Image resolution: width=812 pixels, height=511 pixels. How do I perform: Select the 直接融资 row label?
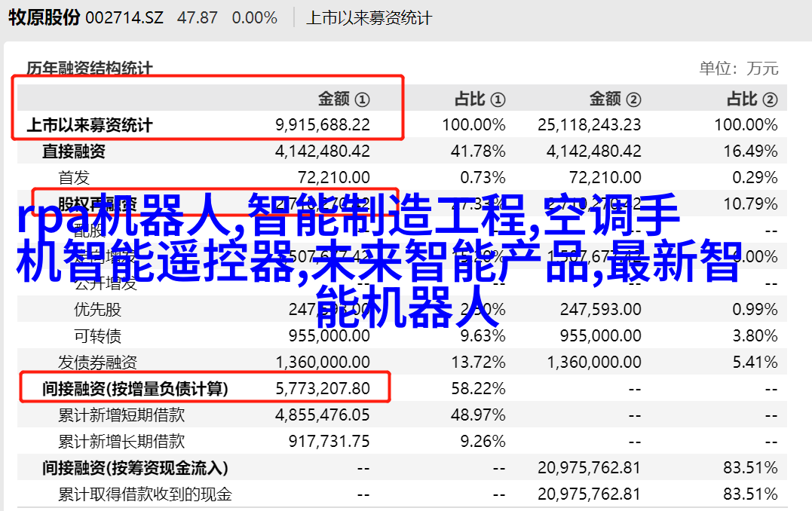pyautogui.click(x=74, y=151)
